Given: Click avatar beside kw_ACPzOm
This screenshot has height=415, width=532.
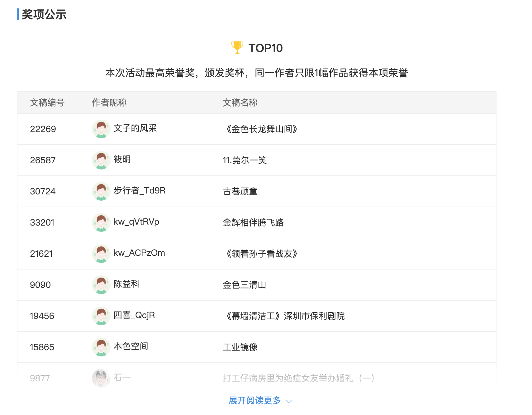Looking at the screenshot, I should tap(101, 254).
